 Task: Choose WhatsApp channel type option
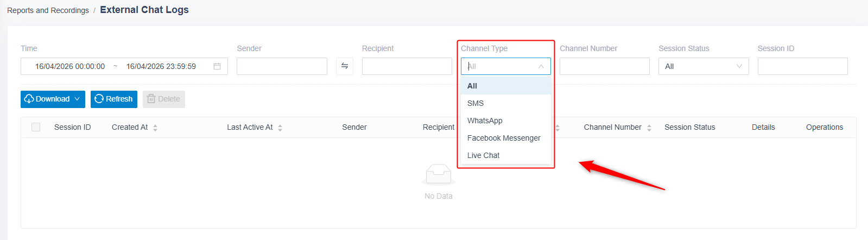506,121
